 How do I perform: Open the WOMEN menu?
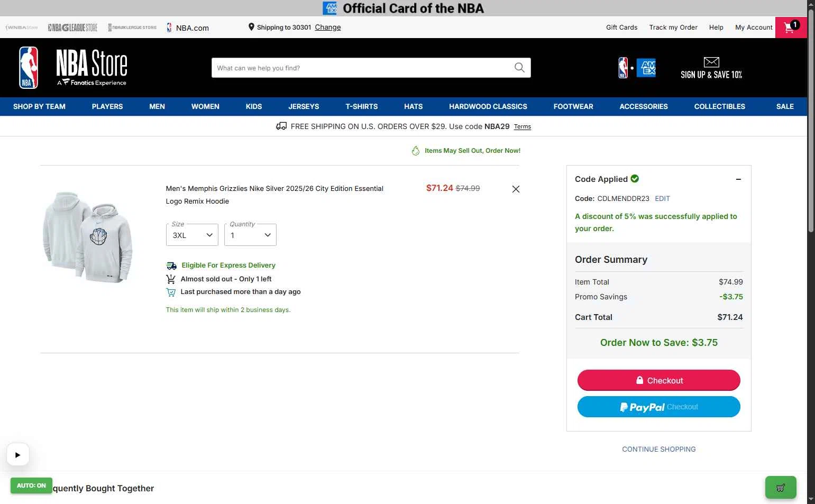[205, 106]
